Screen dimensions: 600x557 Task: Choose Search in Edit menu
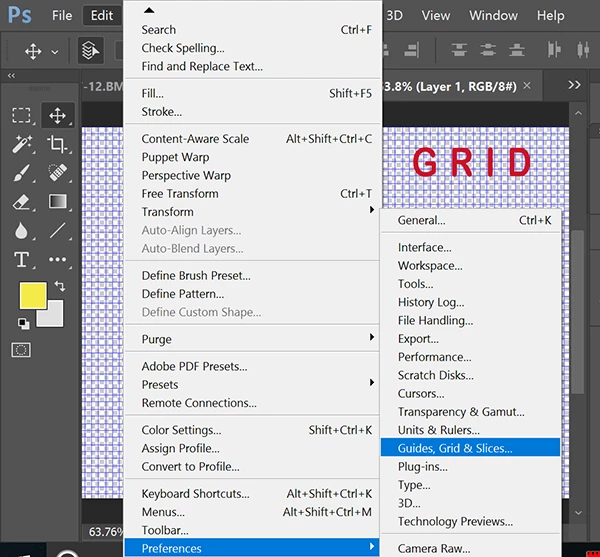[x=253, y=29]
